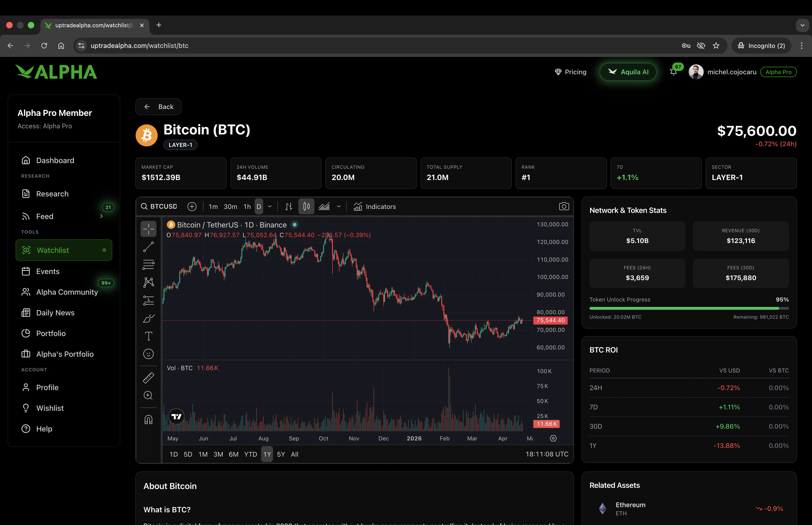Open a new browser tab

(x=159, y=25)
